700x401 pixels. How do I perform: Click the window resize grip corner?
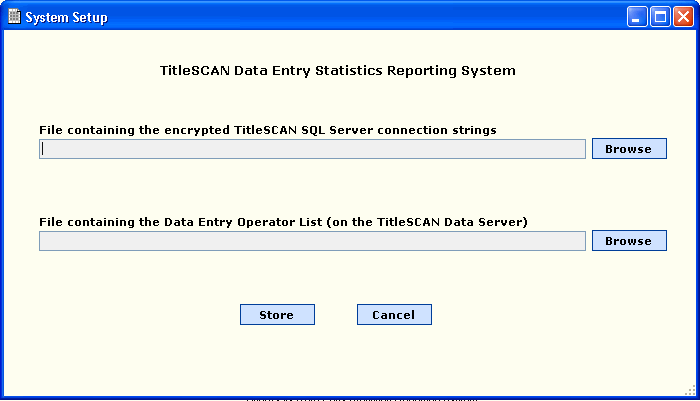[x=691, y=391]
